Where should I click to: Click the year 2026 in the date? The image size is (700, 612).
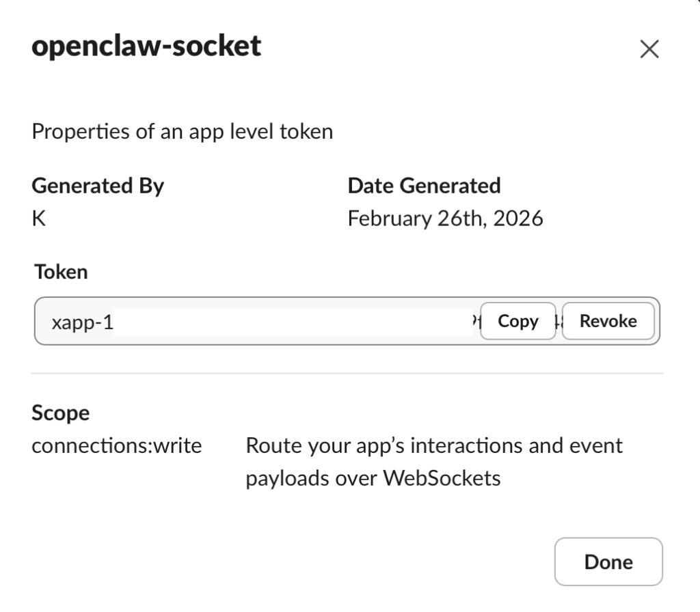tap(518, 219)
